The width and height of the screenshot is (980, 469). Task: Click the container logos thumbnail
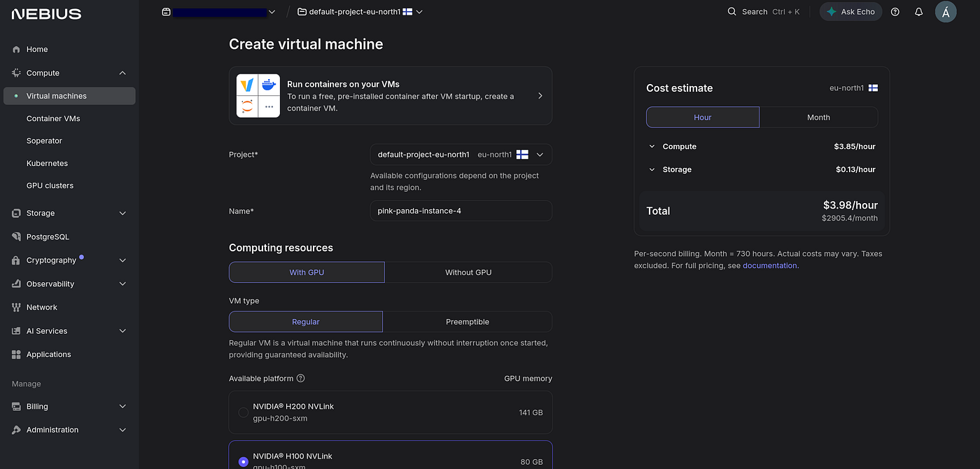pos(258,96)
